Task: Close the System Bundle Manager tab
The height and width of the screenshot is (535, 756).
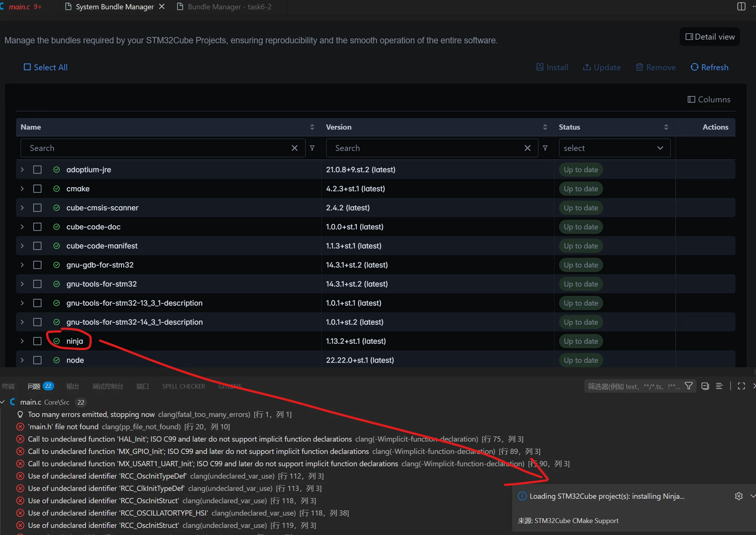Action: pyautogui.click(x=162, y=7)
